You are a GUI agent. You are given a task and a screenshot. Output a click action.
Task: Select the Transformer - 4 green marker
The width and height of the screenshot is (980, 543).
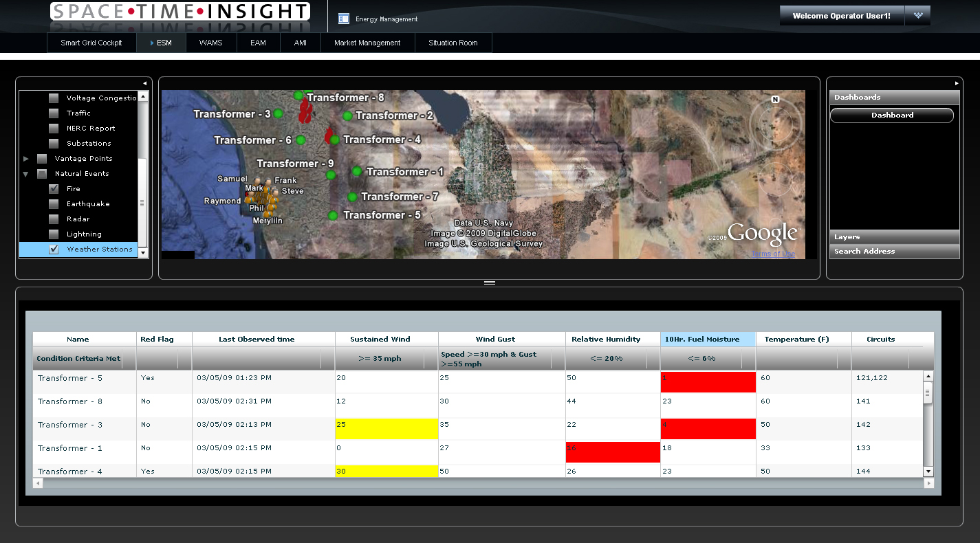point(335,140)
